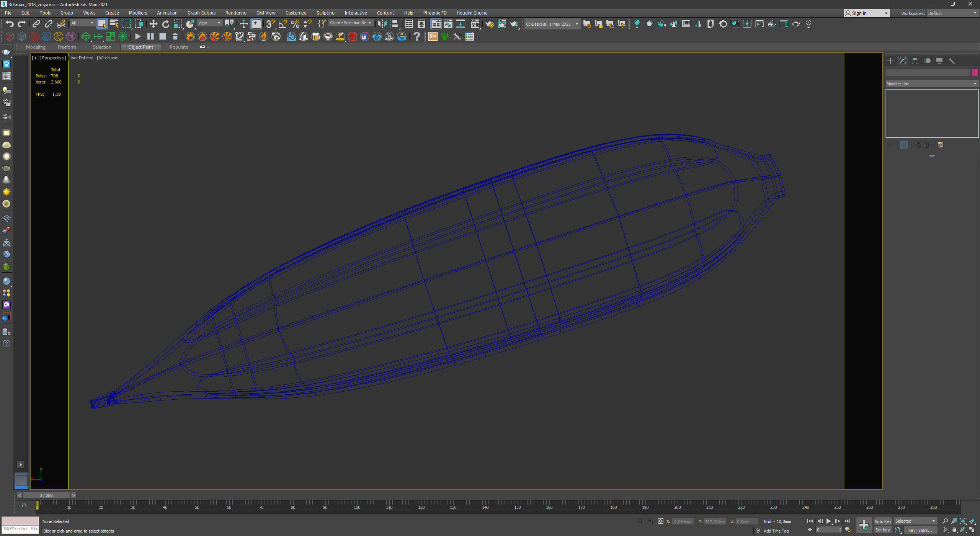Open the Rendering menu
Image resolution: width=980 pixels, height=536 pixels.
(235, 13)
